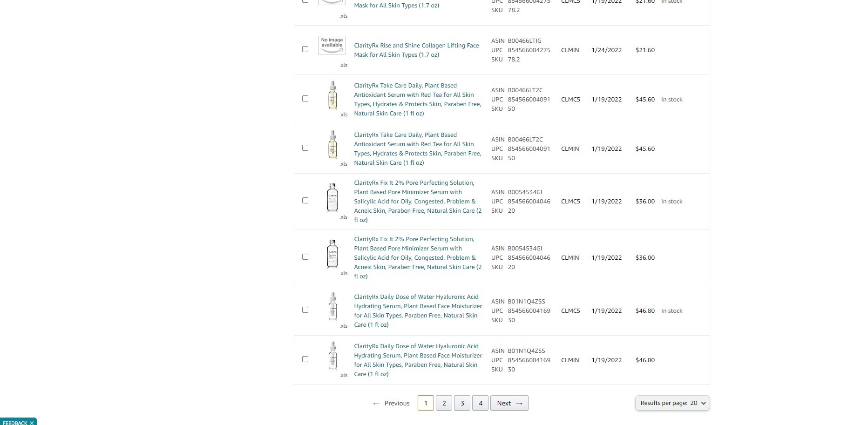Open the Daily Dose of Water thumbnail in the CLMC5 row
The image size is (868, 425).
(332, 306)
